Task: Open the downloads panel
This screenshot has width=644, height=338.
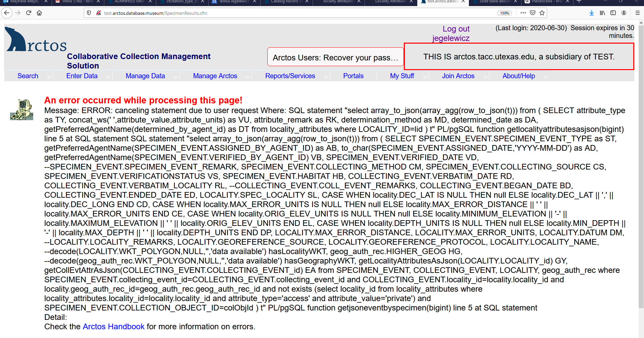Action: point(592,13)
